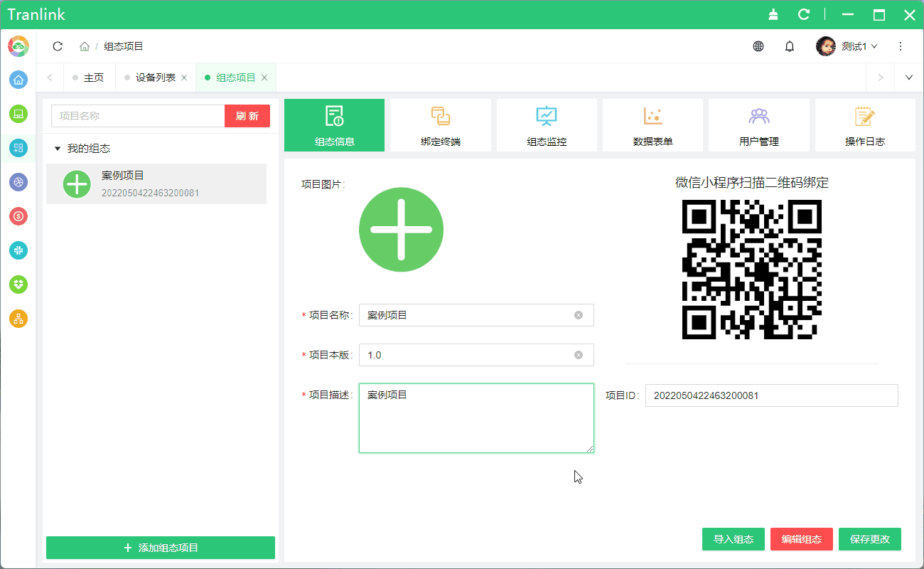Focus the 项目描述 textarea
This screenshot has height=569, width=924.
click(476, 418)
